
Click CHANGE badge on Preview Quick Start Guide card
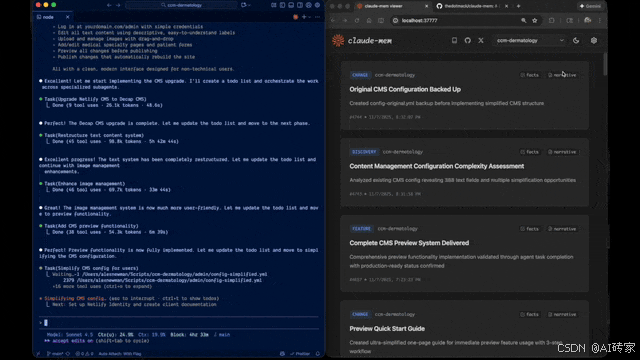click(360, 314)
